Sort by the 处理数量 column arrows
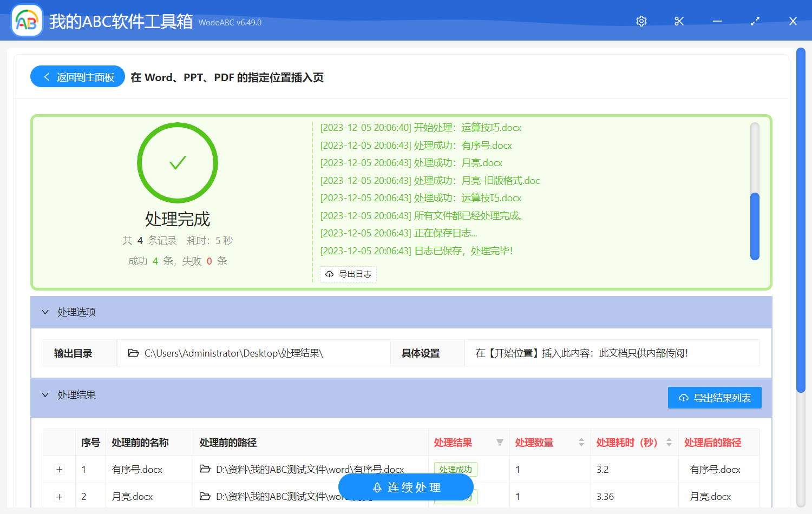The height and width of the screenshot is (514, 812). (581, 443)
